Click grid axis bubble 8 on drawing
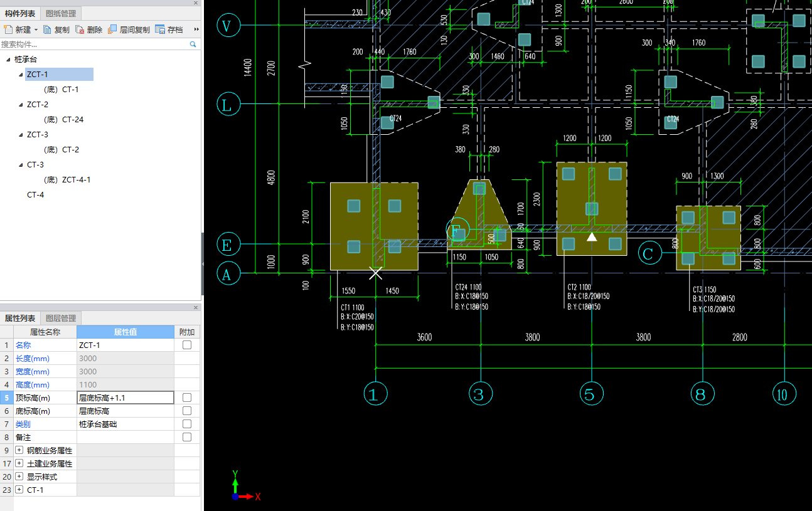 [x=702, y=394]
